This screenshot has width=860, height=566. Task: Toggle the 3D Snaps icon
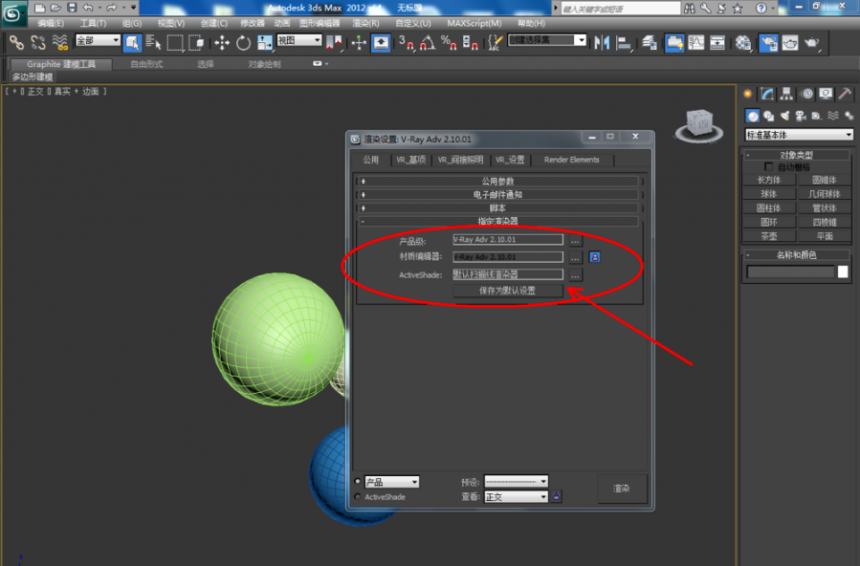coord(406,42)
